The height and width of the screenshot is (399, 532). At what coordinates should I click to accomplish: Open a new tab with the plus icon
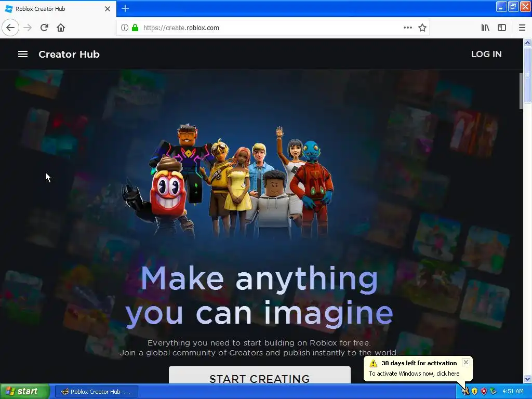point(125,8)
